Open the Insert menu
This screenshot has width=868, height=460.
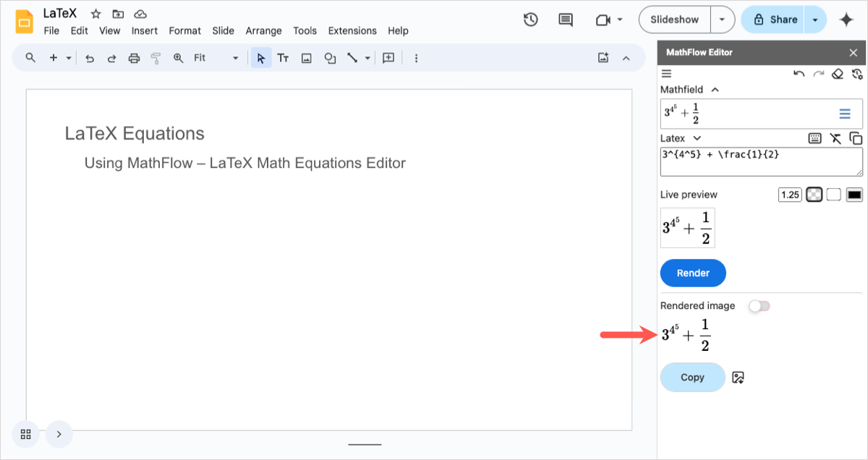pyautogui.click(x=145, y=31)
